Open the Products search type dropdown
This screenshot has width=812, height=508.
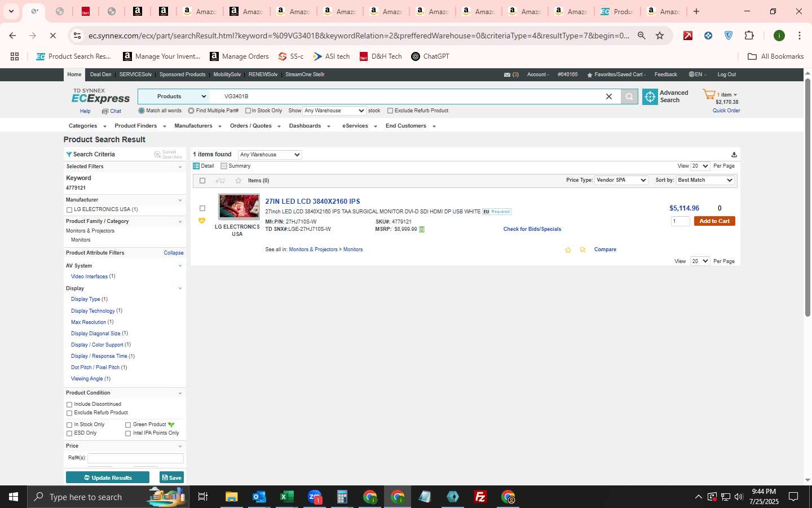click(174, 97)
